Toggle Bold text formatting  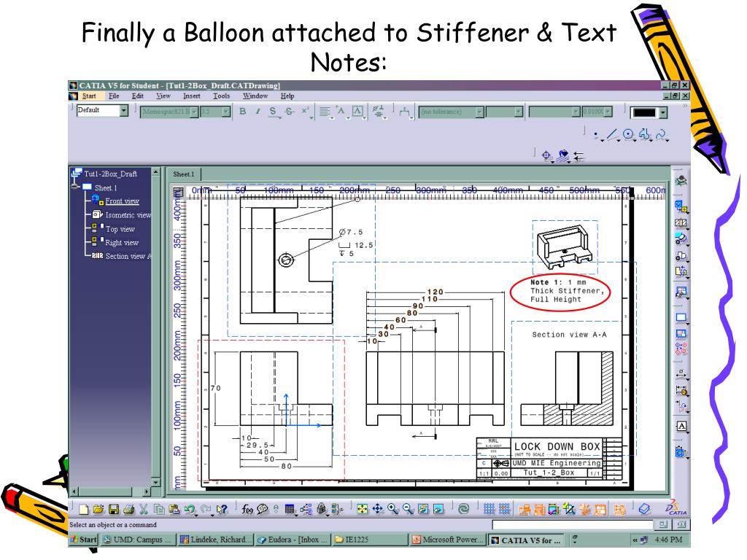(242, 112)
